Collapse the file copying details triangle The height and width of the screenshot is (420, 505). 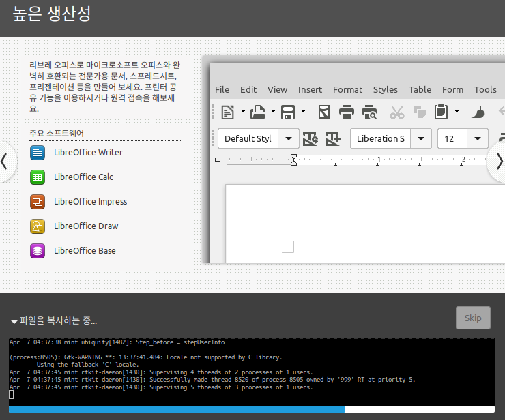(x=14, y=321)
